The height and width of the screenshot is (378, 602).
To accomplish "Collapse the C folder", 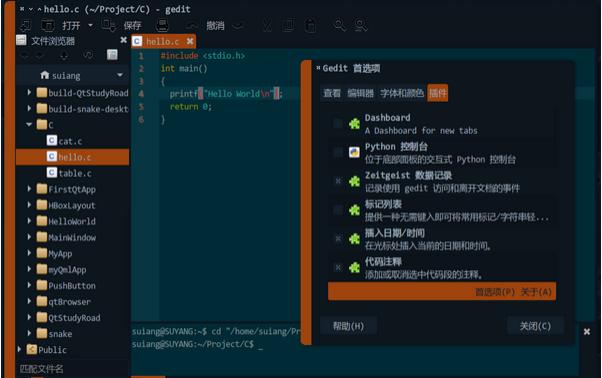I will pos(29,124).
